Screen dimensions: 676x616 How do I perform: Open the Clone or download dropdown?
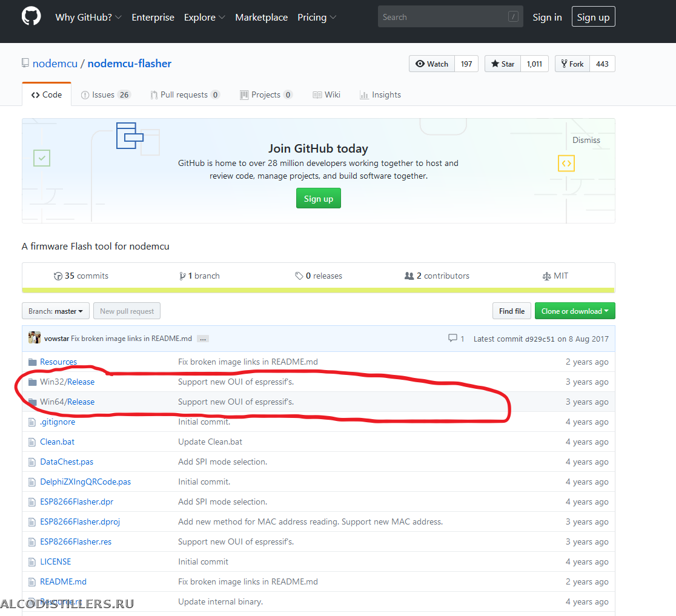(x=575, y=311)
